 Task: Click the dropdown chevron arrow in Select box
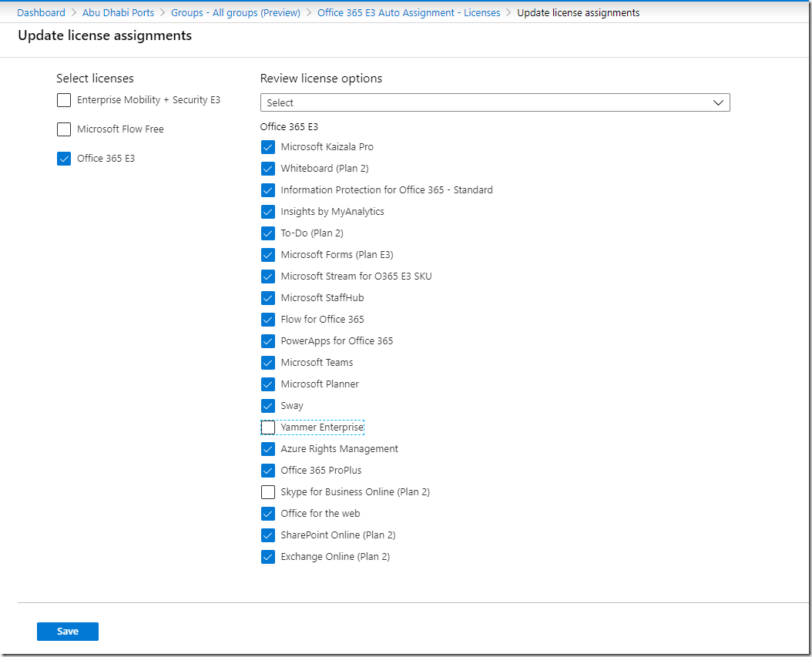718,102
